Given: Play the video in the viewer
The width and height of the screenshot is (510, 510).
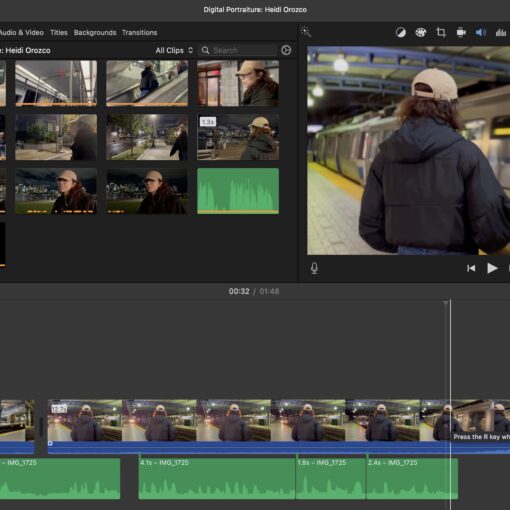Looking at the screenshot, I should coord(492,268).
